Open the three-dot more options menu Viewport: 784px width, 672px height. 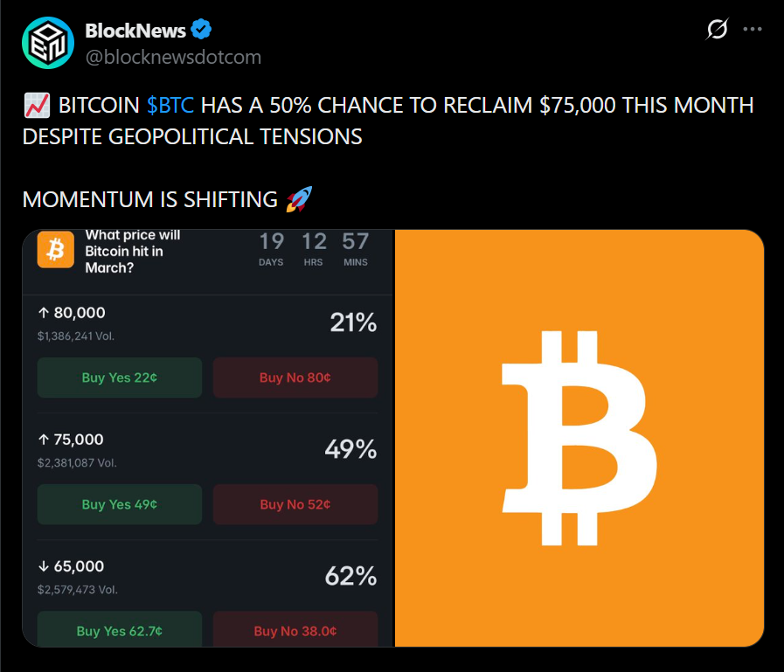click(753, 29)
